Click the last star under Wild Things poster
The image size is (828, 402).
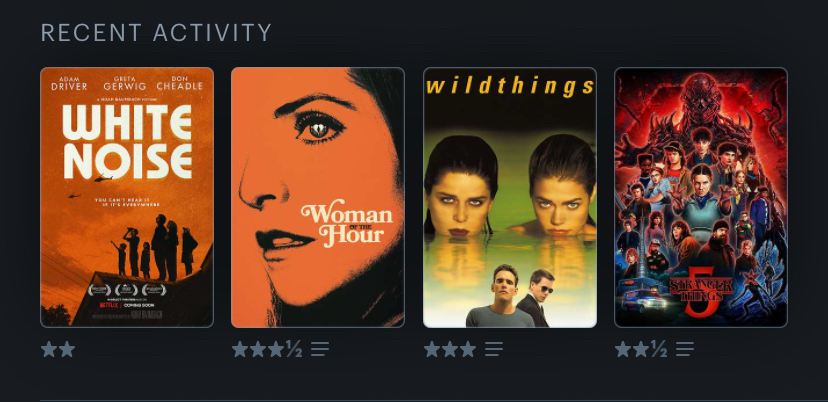[x=467, y=349]
